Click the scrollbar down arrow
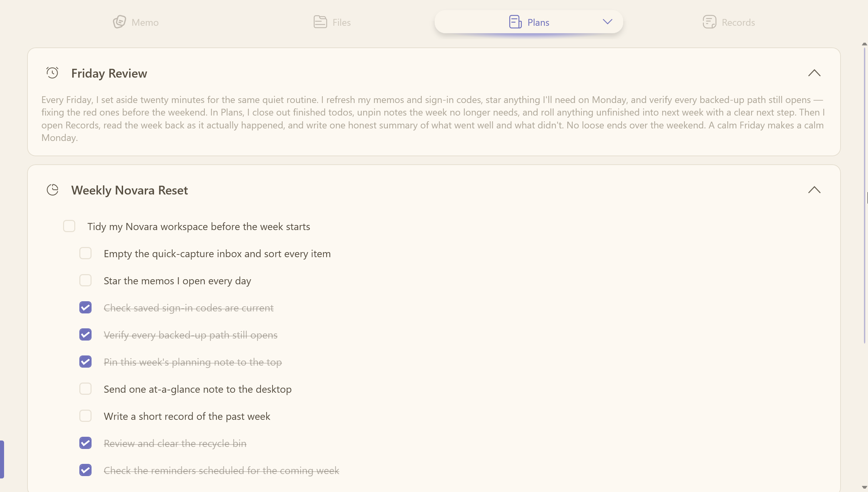The image size is (868, 492). 865,487
